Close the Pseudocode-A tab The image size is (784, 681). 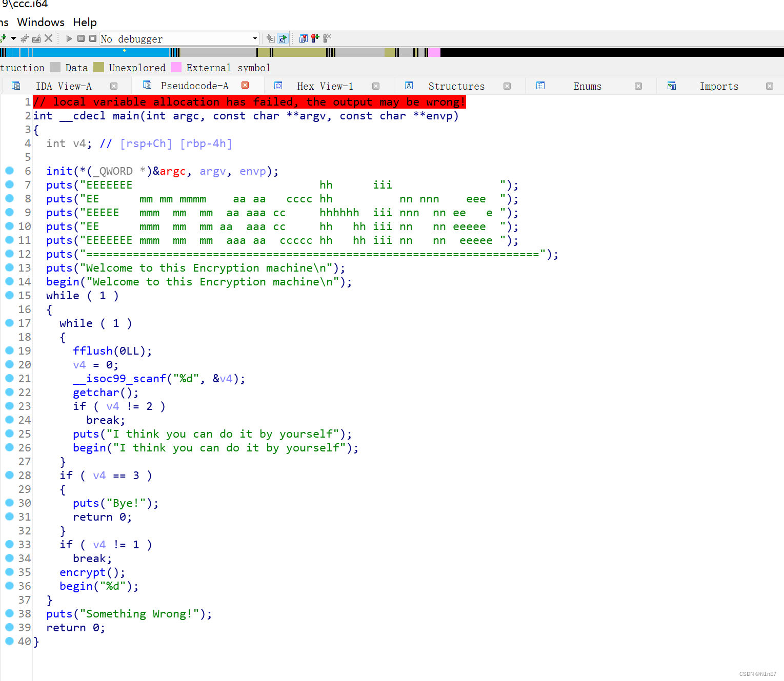[245, 85]
